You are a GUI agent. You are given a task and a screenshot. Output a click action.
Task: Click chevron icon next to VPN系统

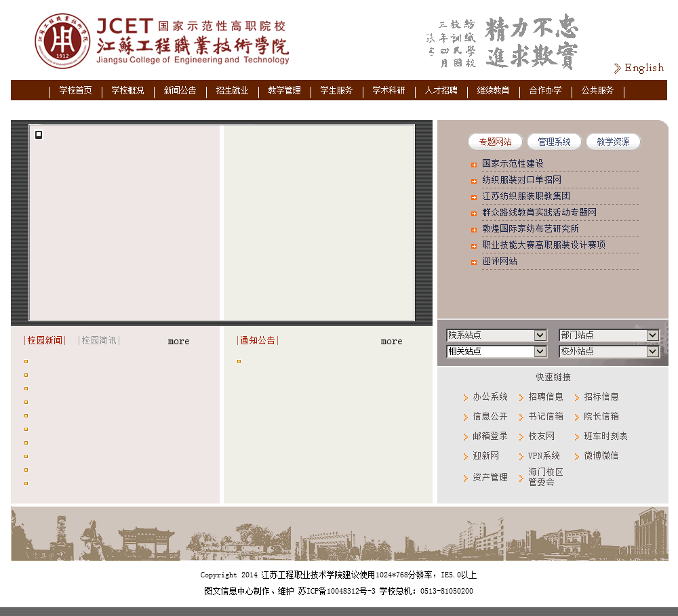(x=521, y=457)
